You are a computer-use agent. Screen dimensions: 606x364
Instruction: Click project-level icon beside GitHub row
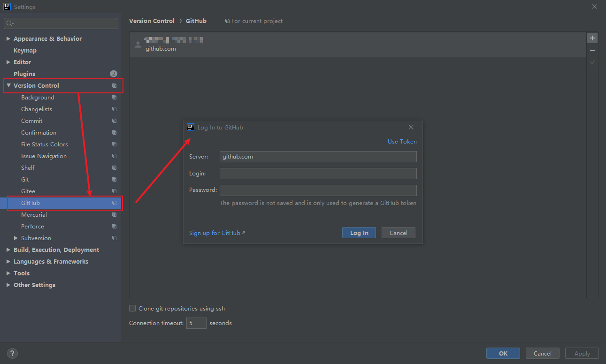(114, 203)
